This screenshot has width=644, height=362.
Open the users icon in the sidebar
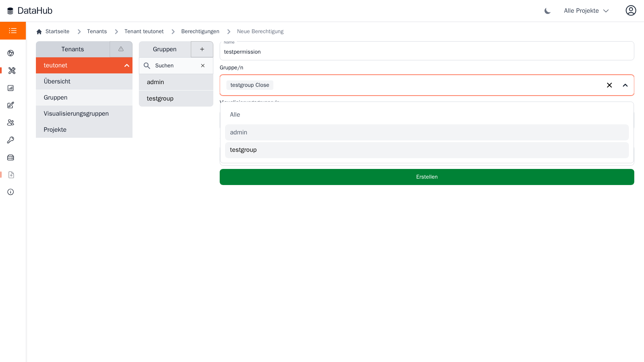11,123
